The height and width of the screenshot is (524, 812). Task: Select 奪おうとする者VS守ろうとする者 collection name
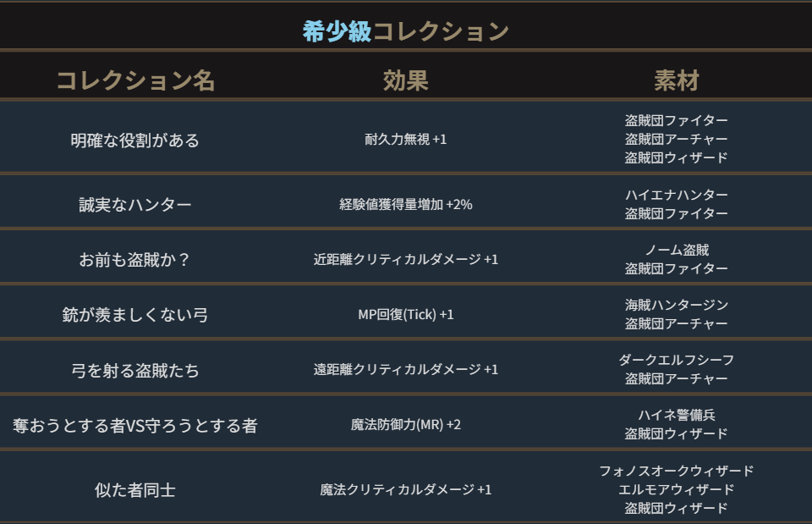(x=135, y=425)
